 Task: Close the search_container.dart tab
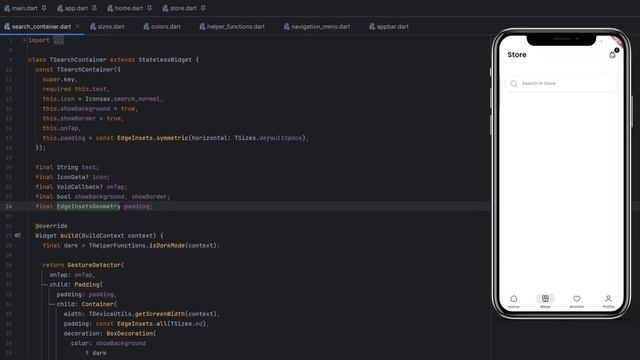[78, 27]
